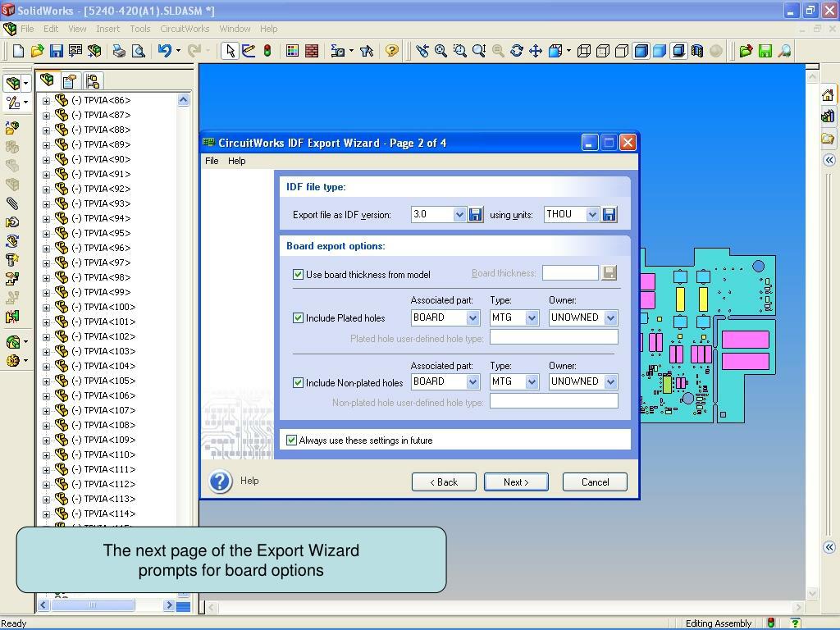Collapse the task pane using chevron icon
Viewport: 840px width, 630px height.
(x=829, y=160)
